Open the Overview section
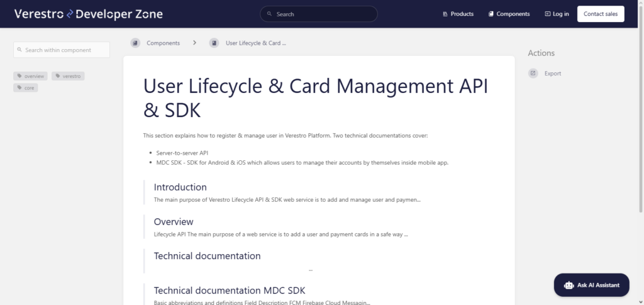This screenshot has height=305, width=644. pyautogui.click(x=174, y=221)
